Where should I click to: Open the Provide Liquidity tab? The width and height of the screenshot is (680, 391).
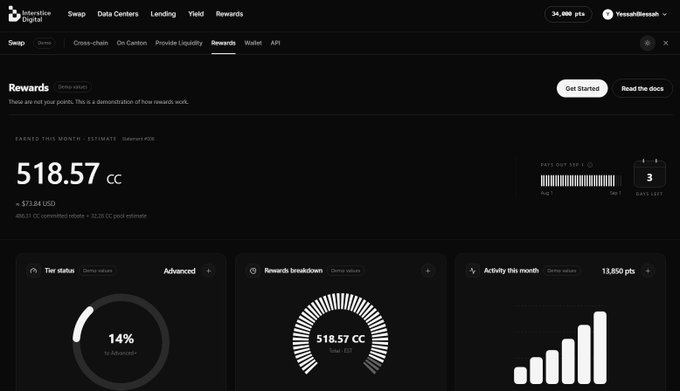[x=179, y=43]
